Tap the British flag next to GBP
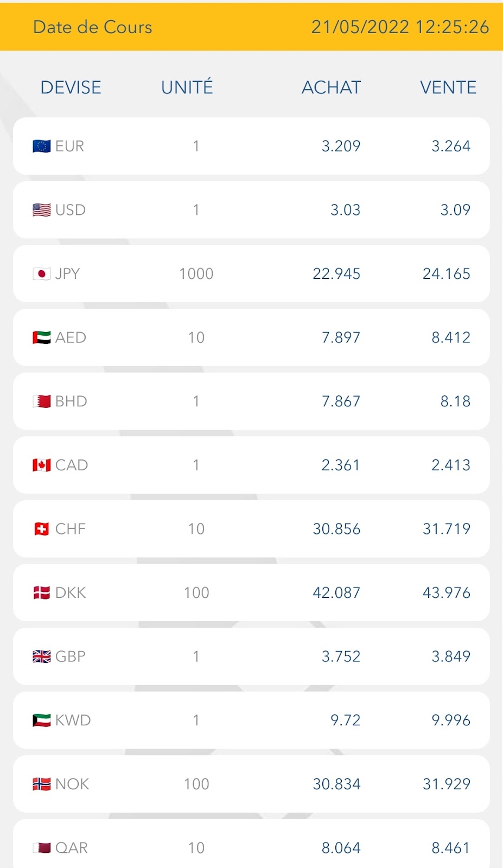Screen dimensions: 503x868 42,656
